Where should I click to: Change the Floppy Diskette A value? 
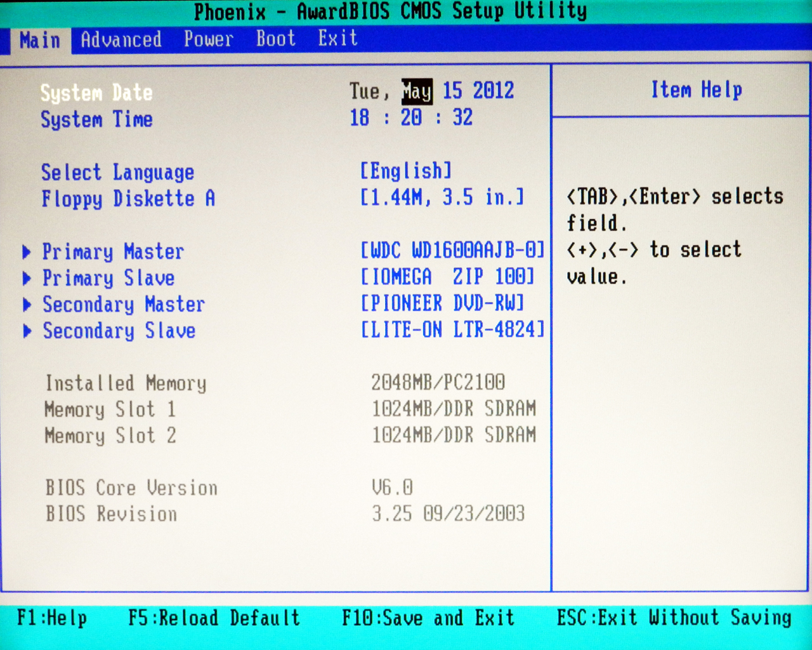pos(442,197)
